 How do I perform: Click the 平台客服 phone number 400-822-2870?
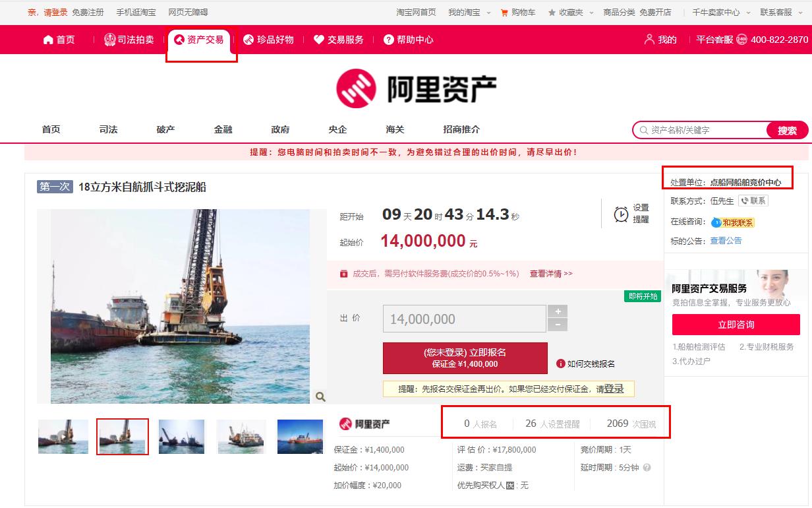click(779, 40)
